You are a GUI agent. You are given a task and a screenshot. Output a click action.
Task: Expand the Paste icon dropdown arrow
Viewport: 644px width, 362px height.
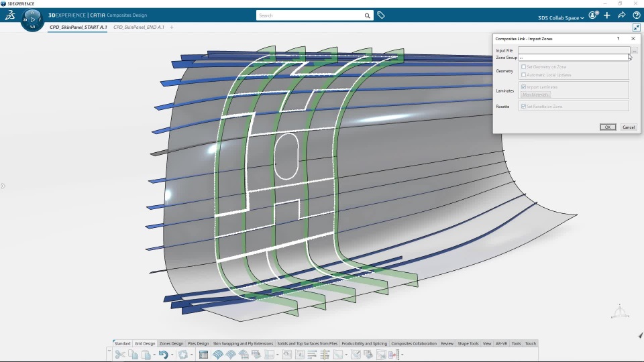pos(154,355)
